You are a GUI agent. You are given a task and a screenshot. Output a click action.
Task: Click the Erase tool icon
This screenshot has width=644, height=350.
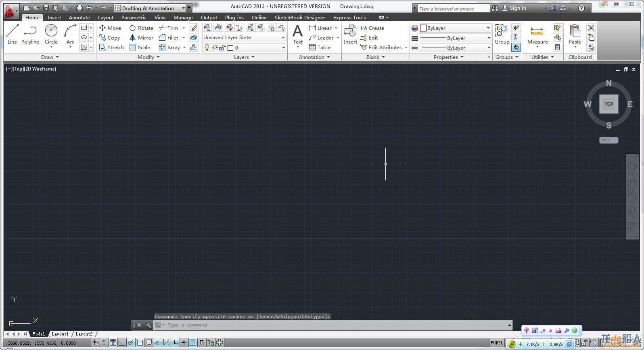194,28
